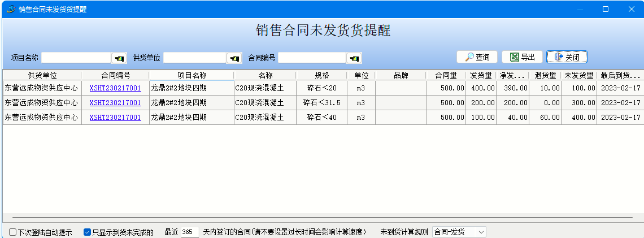This screenshot has height=238, width=644.
Task: Open the 未到货计算规则 dropdown
Action: click(459, 232)
